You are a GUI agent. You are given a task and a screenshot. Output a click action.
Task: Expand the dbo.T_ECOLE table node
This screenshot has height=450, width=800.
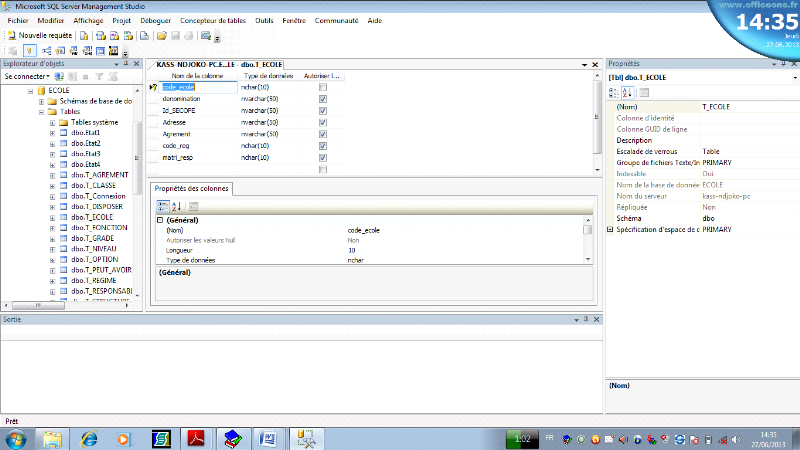52,216
